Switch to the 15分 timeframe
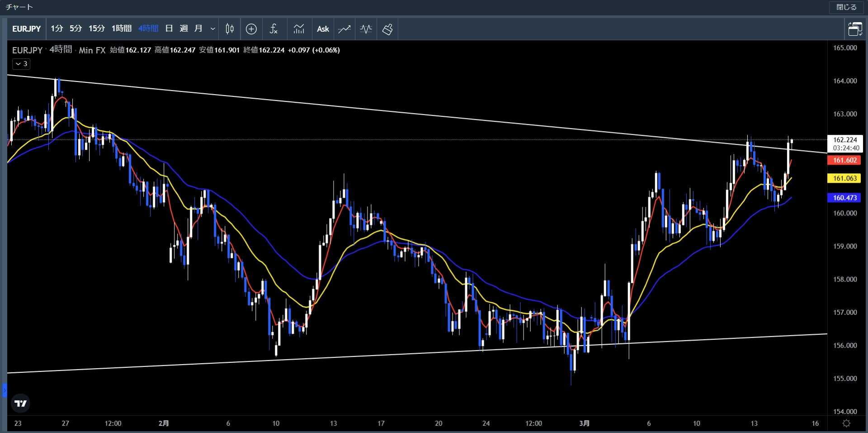The height and width of the screenshot is (433, 868). (x=96, y=29)
